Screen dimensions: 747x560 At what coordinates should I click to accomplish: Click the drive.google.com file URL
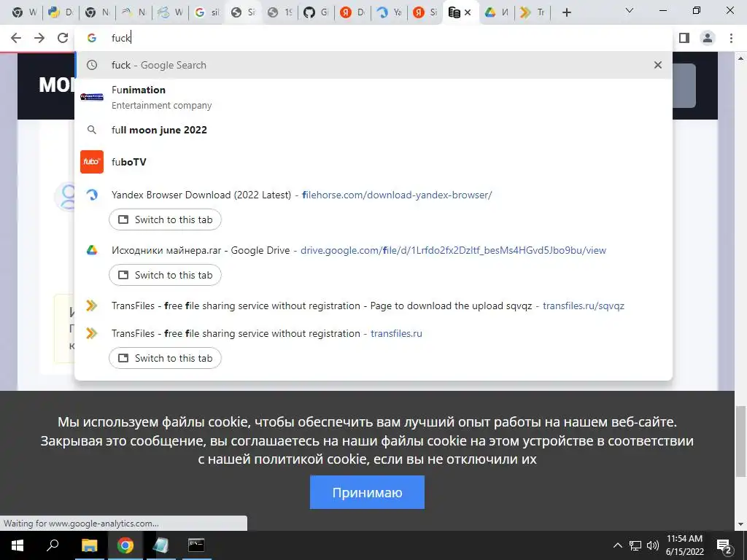tap(453, 251)
